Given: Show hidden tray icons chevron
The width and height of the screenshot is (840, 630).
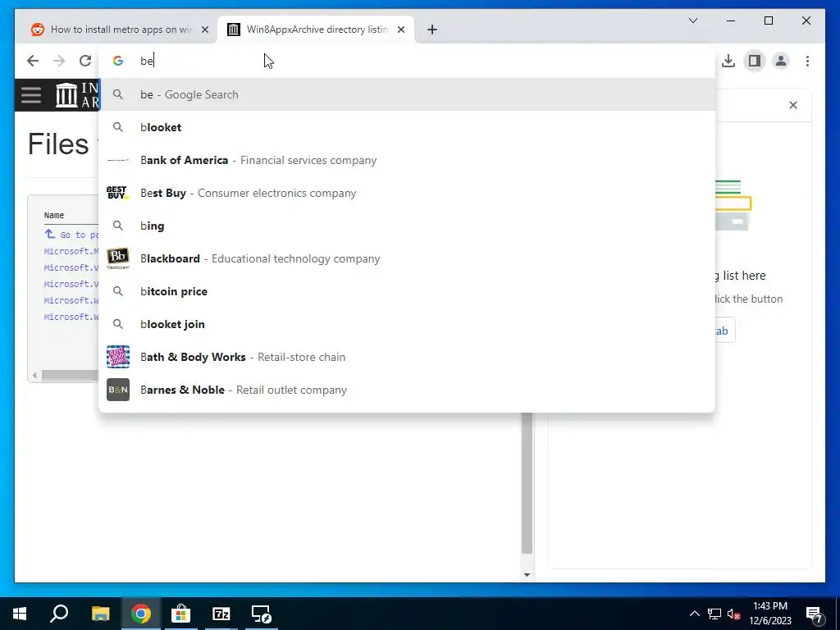Looking at the screenshot, I should [694, 614].
